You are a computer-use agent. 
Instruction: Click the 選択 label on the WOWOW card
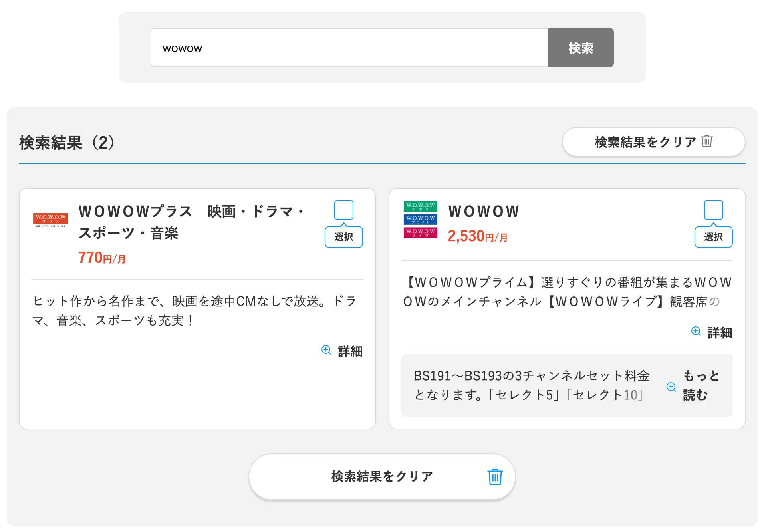(713, 237)
